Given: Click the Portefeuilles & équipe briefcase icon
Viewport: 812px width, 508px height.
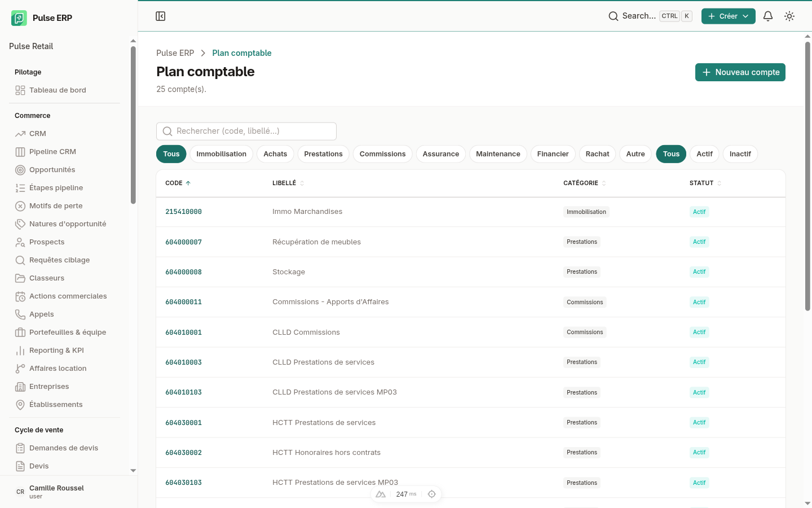Looking at the screenshot, I should click(20, 332).
